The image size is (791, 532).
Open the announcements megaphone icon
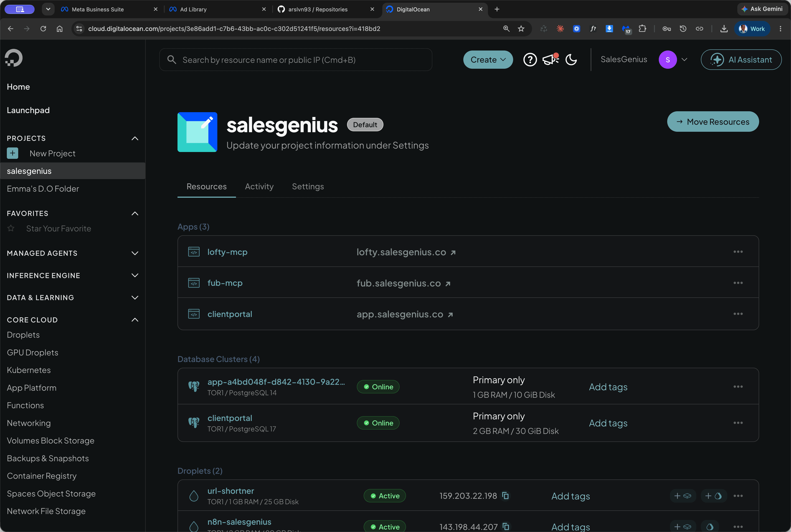click(550, 59)
